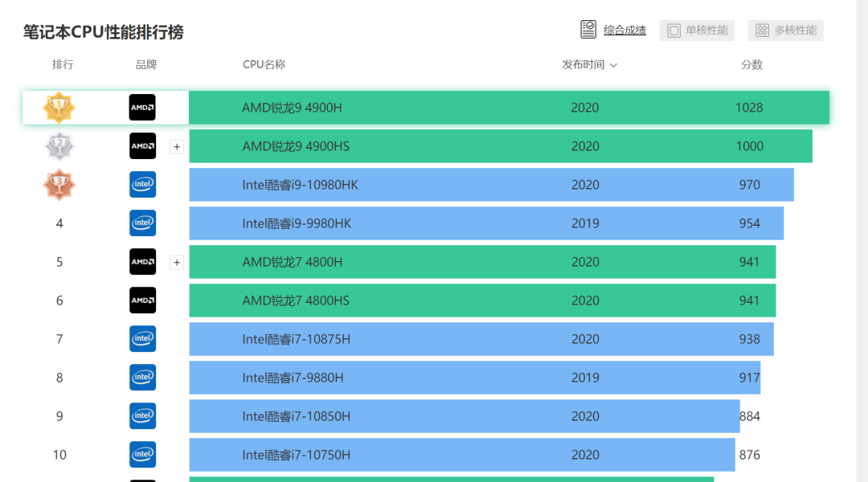The image size is (868, 482).
Task: Click the score 970
Action: click(x=750, y=185)
